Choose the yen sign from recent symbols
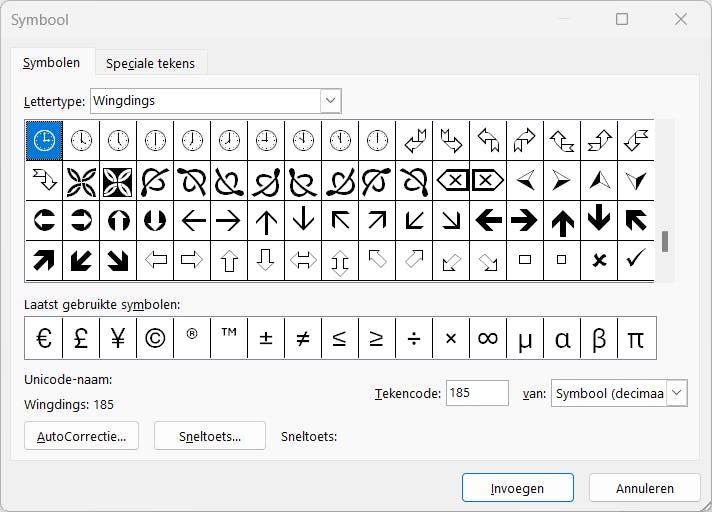 tap(118, 339)
